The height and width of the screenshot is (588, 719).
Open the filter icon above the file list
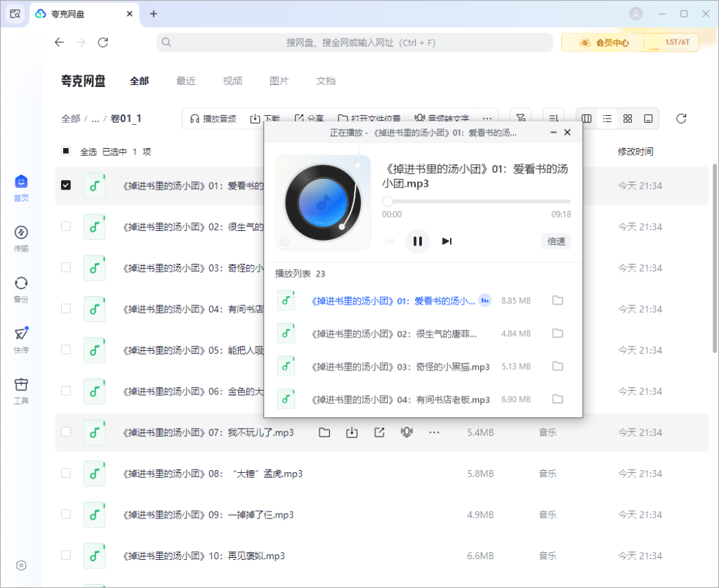(x=520, y=119)
